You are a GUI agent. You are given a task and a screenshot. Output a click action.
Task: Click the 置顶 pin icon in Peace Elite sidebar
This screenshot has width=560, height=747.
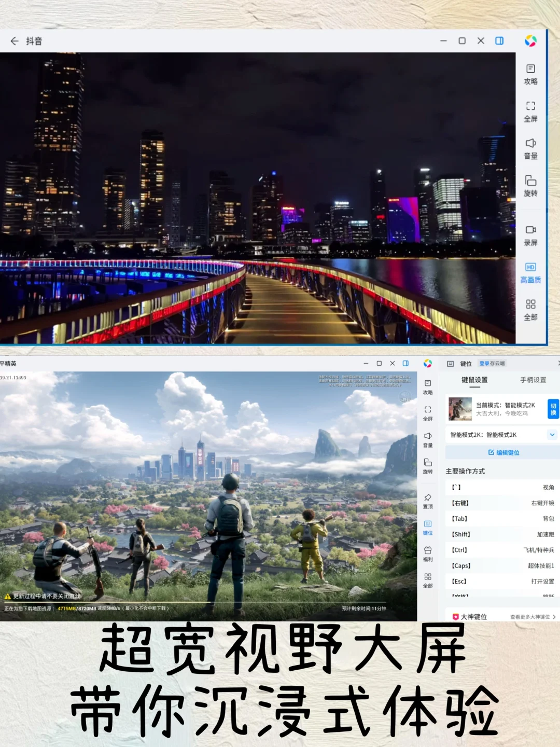(x=428, y=500)
